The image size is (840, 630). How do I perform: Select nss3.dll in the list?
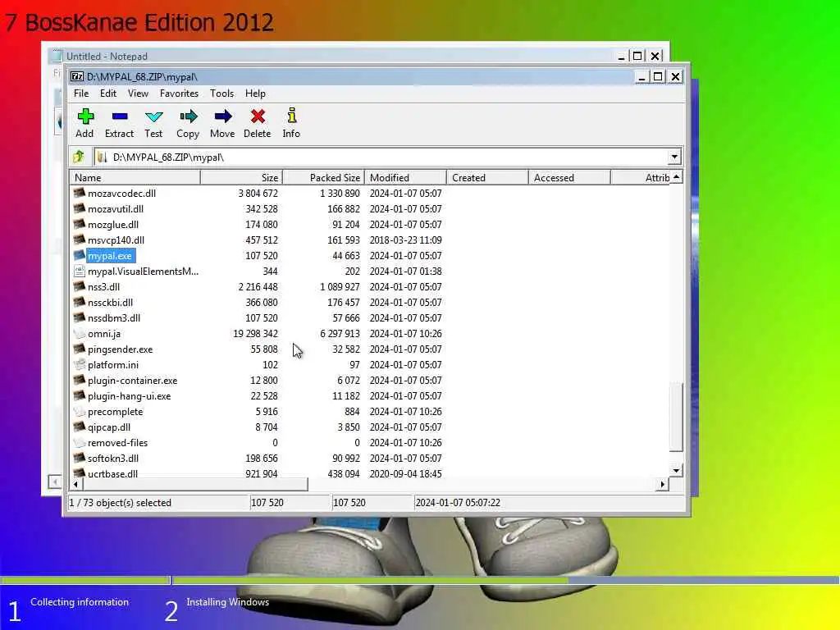pos(103,286)
